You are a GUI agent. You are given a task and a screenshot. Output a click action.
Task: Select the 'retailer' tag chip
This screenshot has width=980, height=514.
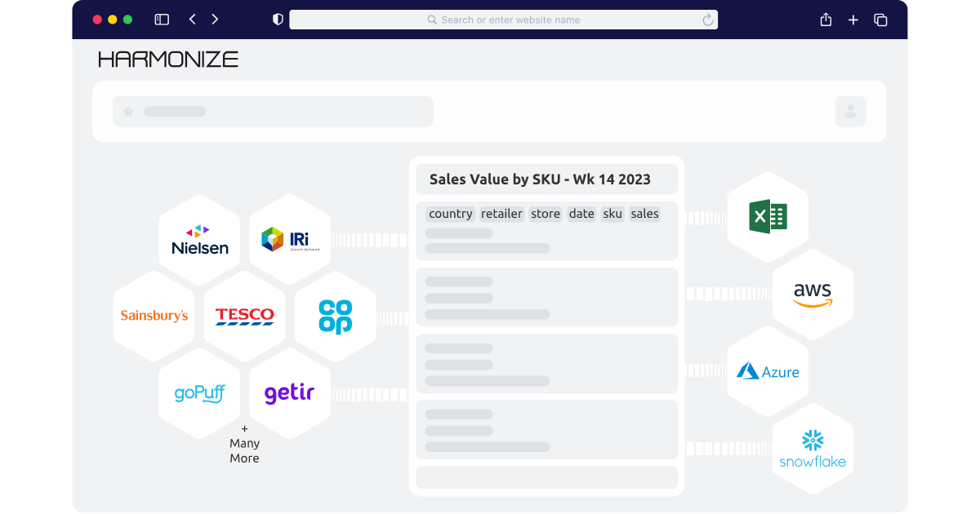point(501,214)
